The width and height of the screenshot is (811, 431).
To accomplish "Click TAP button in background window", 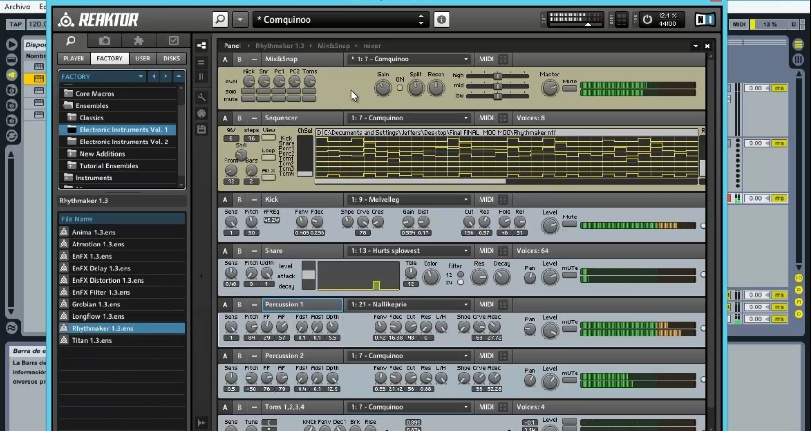I will [x=16, y=24].
